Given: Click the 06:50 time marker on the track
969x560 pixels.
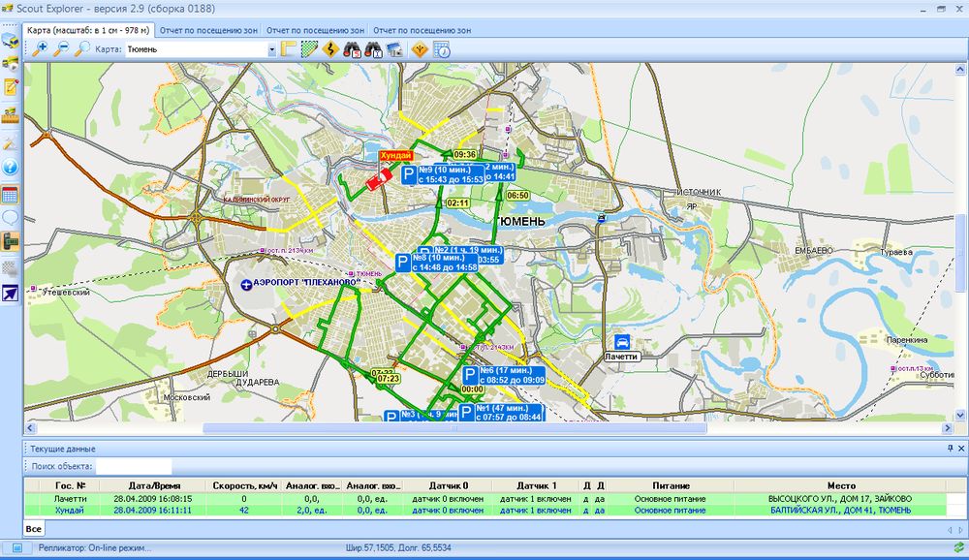Looking at the screenshot, I should tap(517, 196).
